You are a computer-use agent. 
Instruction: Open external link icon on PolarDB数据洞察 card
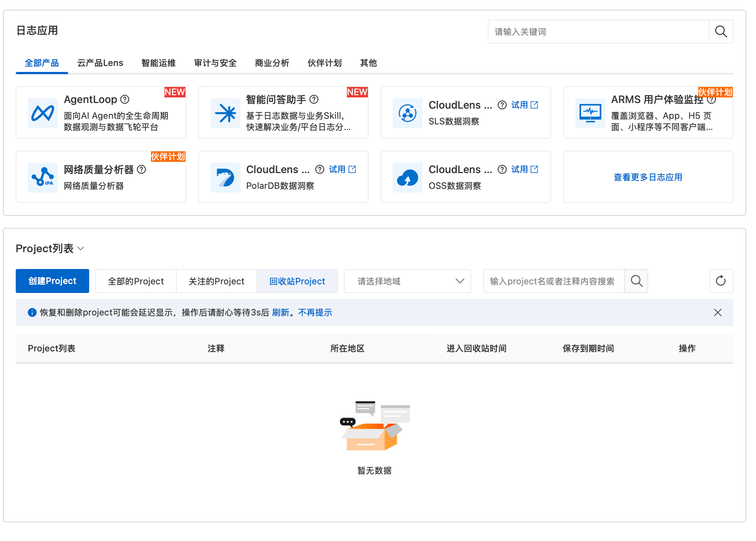click(x=352, y=169)
